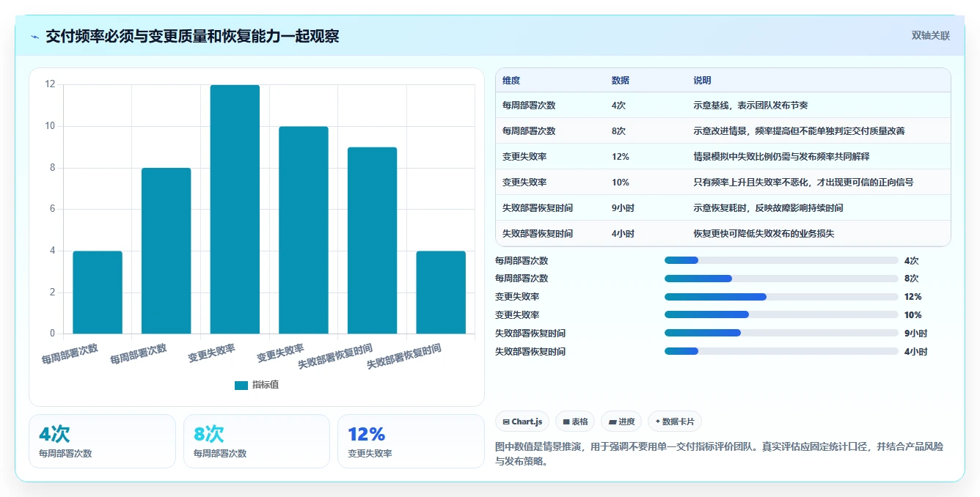Click the y-axis label 12
The width and height of the screenshot is (980, 497).
[50, 84]
